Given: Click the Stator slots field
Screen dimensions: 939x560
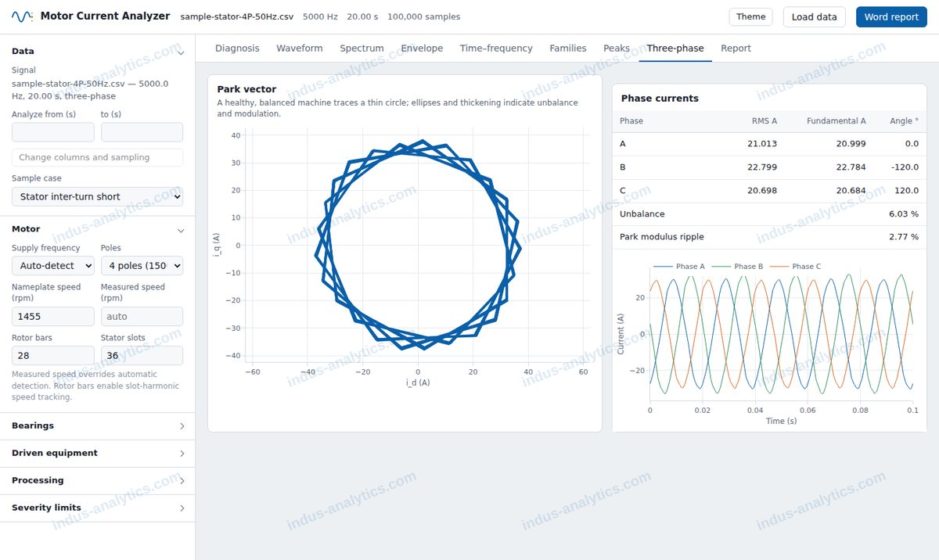Looking at the screenshot, I should click(142, 356).
